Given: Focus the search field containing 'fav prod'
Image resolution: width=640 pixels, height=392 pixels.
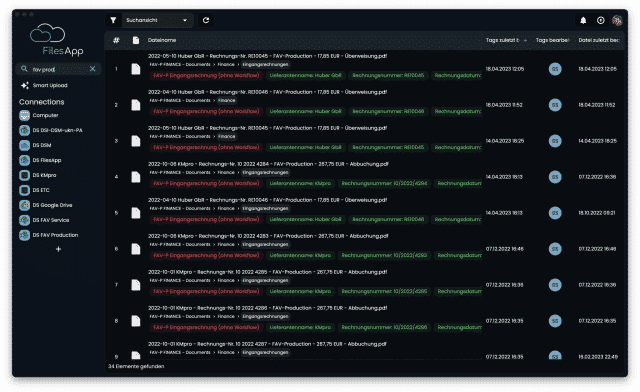Looking at the screenshot, I should tap(59, 69).
